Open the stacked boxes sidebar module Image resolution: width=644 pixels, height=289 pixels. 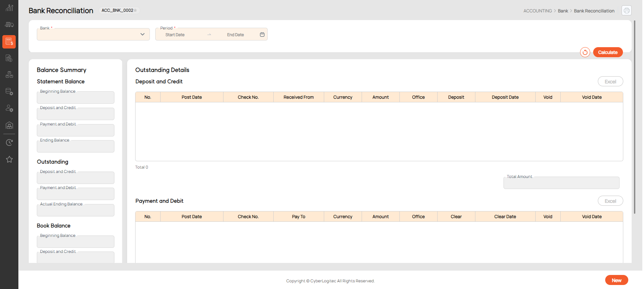coord(9,75)
